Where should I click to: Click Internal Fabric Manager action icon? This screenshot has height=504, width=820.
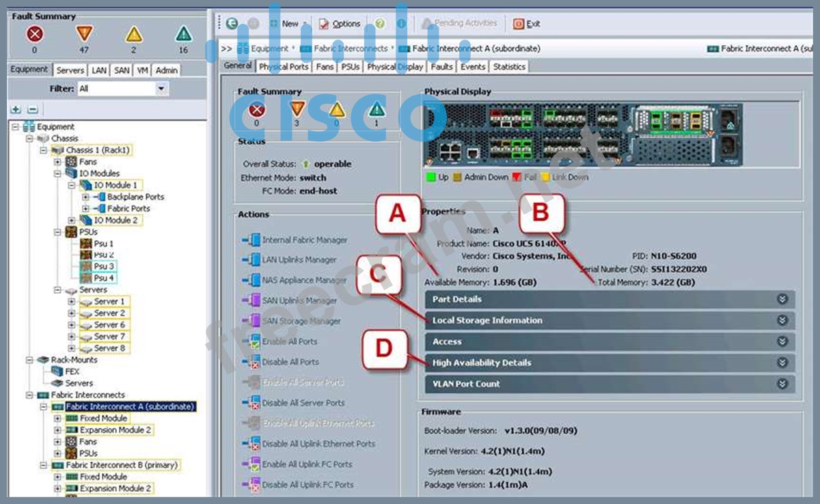click(x=251, y=240)
